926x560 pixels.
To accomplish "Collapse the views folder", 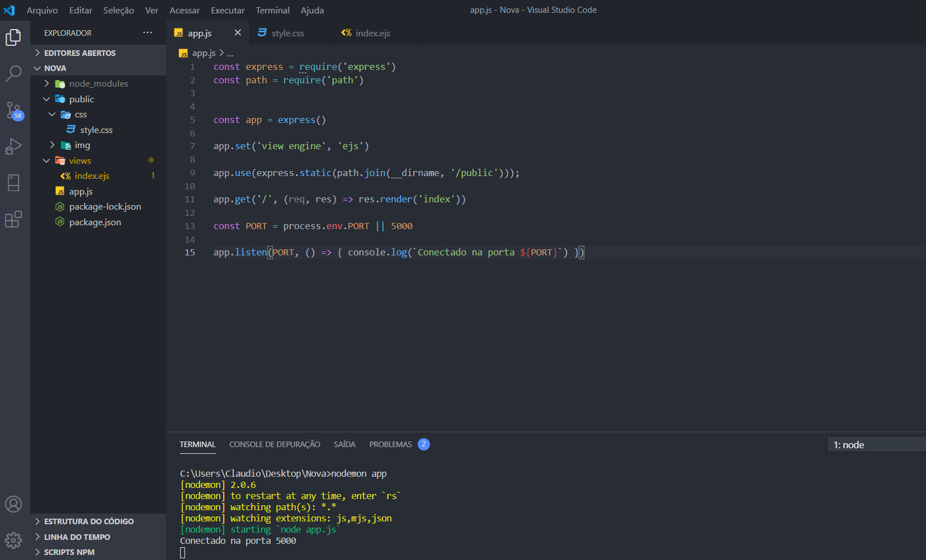I will pyautogui.click(x=98, y=161).
